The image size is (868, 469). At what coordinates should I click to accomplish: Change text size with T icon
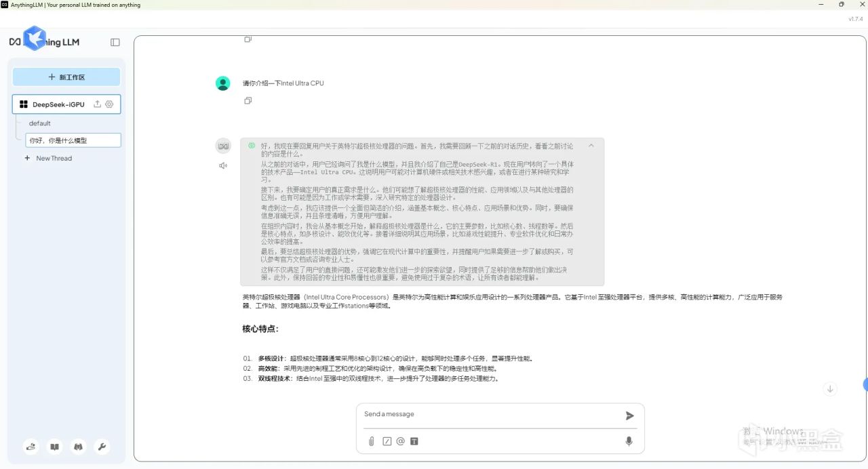[x=414, y=441]
